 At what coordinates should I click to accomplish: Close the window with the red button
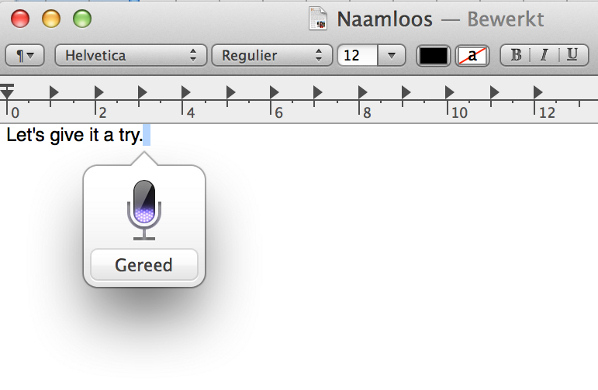point(20,19)
